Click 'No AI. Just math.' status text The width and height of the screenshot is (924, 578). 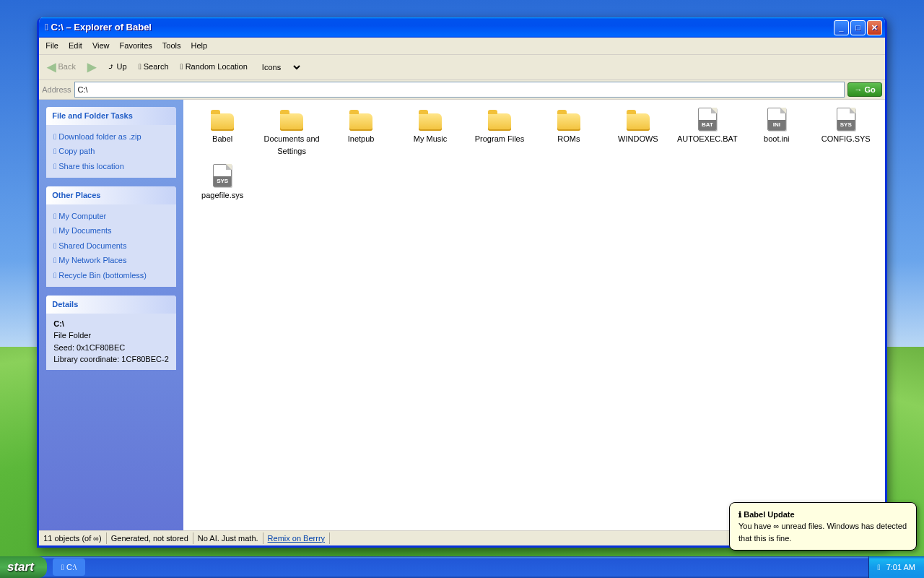click(x=228, y=538)
